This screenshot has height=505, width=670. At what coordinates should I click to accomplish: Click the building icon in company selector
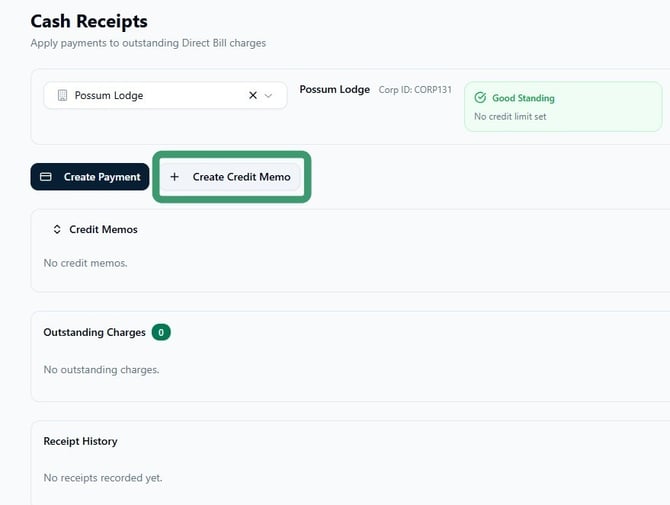tap(62, 95)
